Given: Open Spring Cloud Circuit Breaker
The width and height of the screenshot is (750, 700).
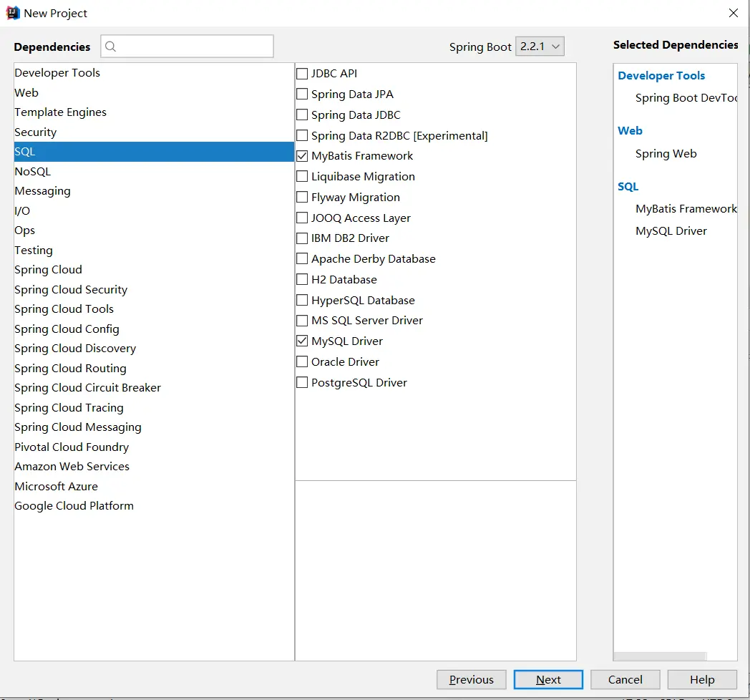Looking at the screenshot, I should [x=154, y=387].
